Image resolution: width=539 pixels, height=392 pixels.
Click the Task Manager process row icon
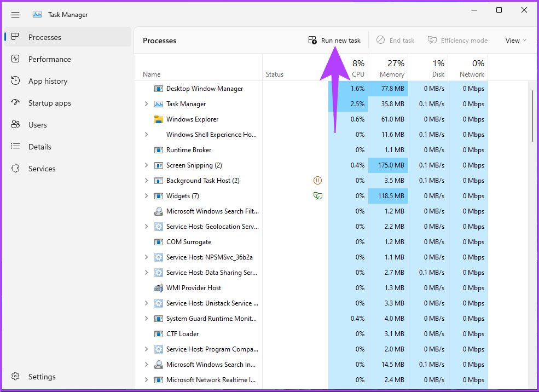(x=159, y=104)
